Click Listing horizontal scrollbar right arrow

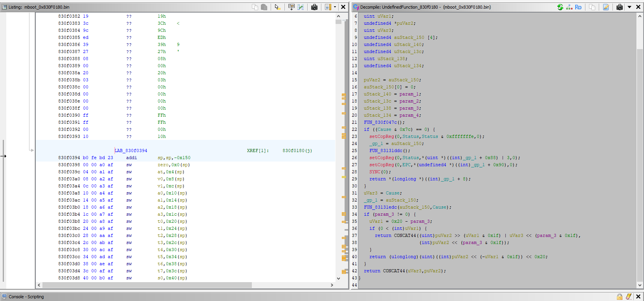click(x=332, y=285)
